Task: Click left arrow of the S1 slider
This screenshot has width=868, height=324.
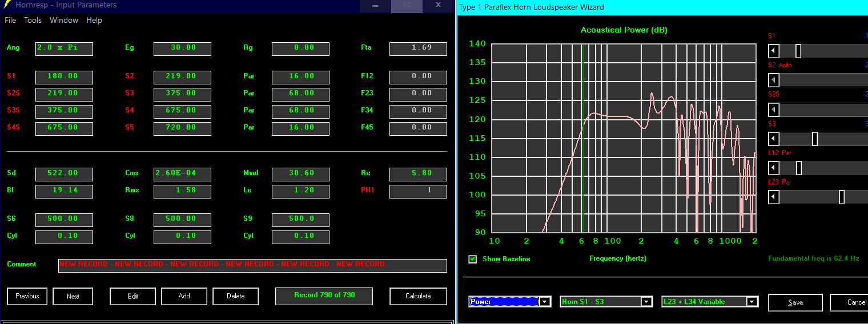Action: (774, 51)
